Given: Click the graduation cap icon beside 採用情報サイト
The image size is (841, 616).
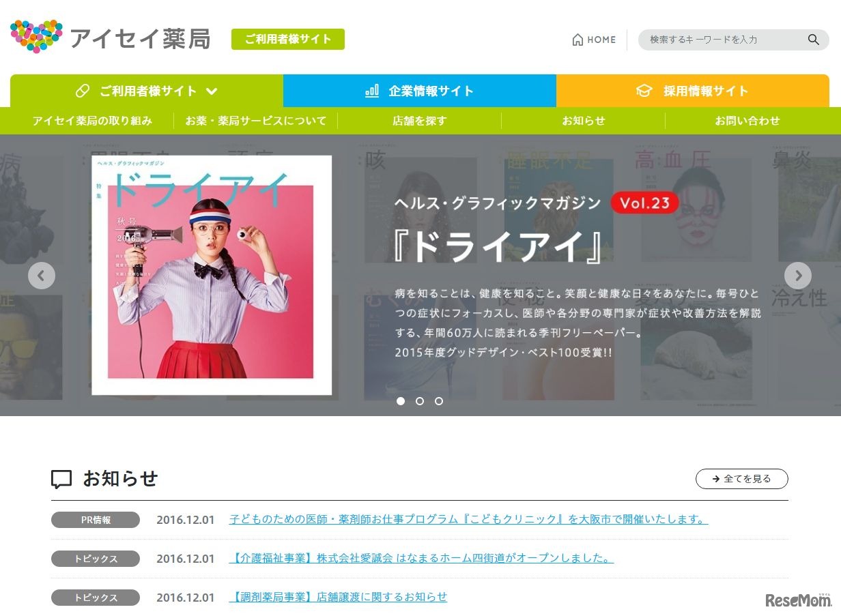Looking at the screenshot, I should click(642, 90).
